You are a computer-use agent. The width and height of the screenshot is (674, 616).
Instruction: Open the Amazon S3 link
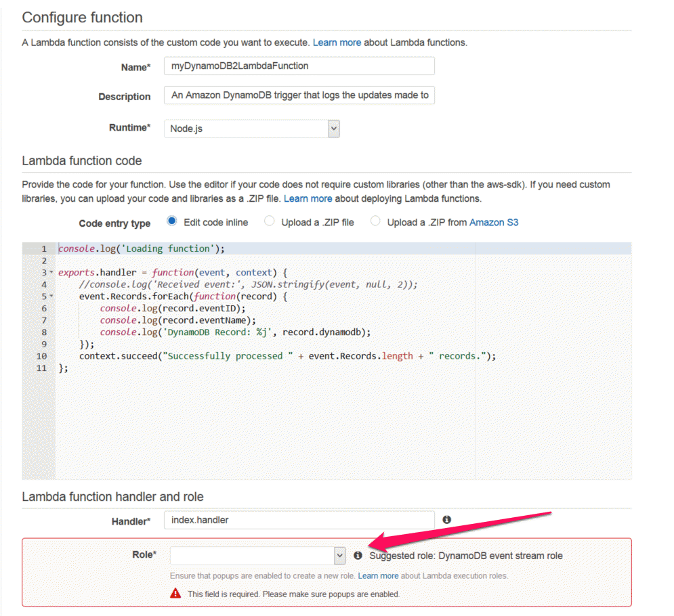coord(494,223)
